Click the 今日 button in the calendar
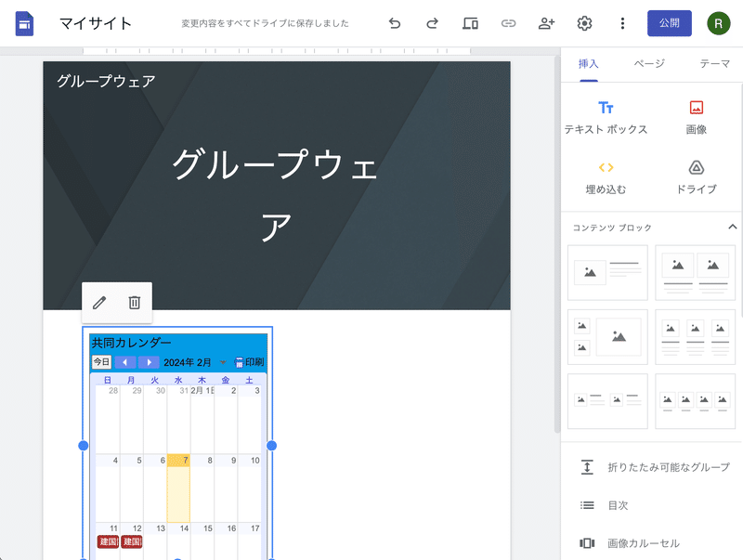743x560 pixels. point(101,362)
